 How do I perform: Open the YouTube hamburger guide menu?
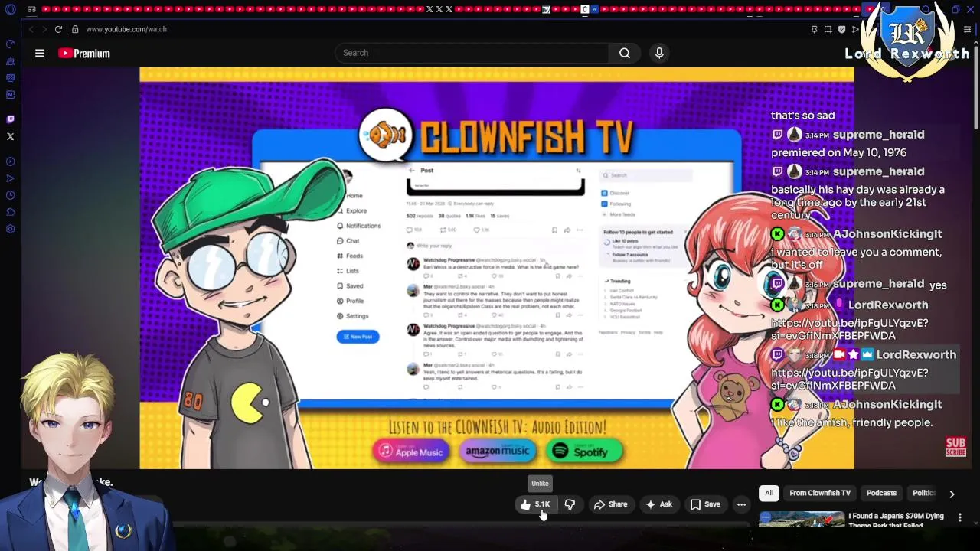tap(40, 54)
